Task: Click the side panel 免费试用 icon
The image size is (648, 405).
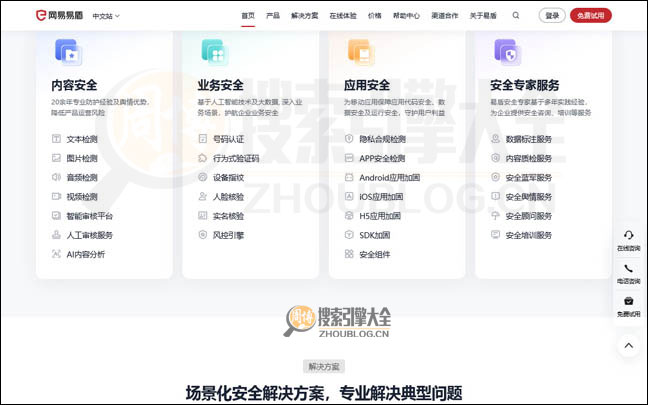Action: point(629,301)
